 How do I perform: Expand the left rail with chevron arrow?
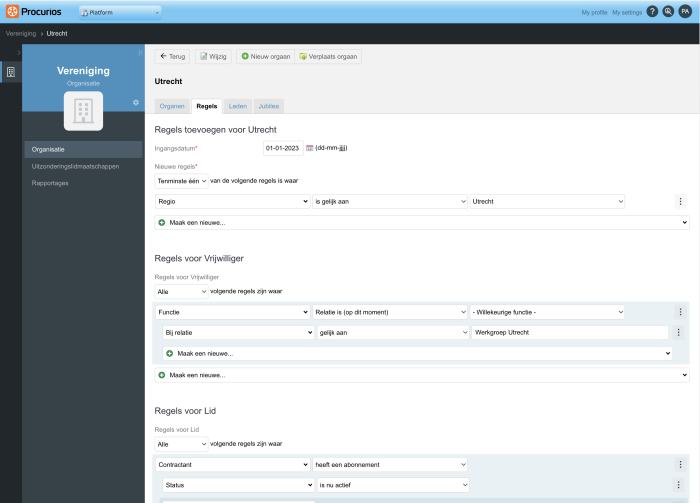(18, 53)
